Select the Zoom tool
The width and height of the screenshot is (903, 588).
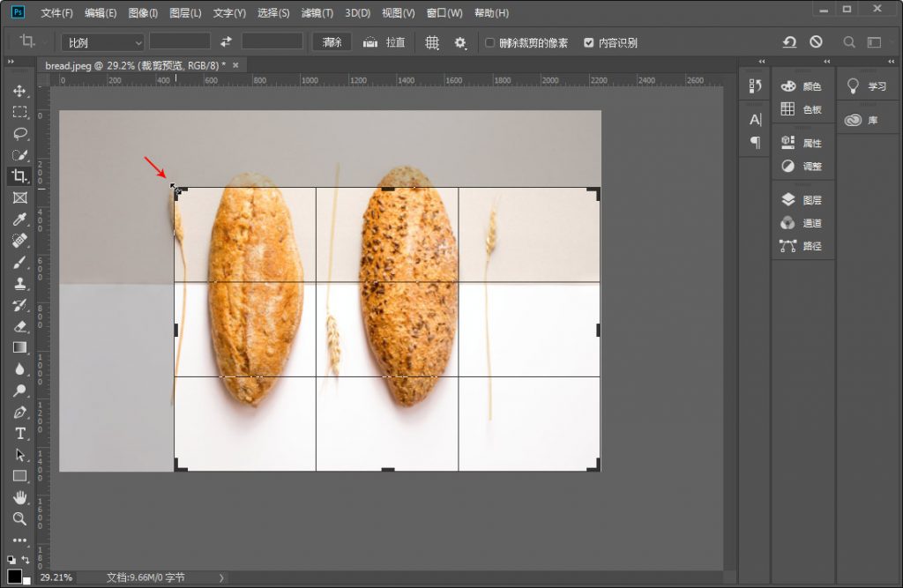19,518
